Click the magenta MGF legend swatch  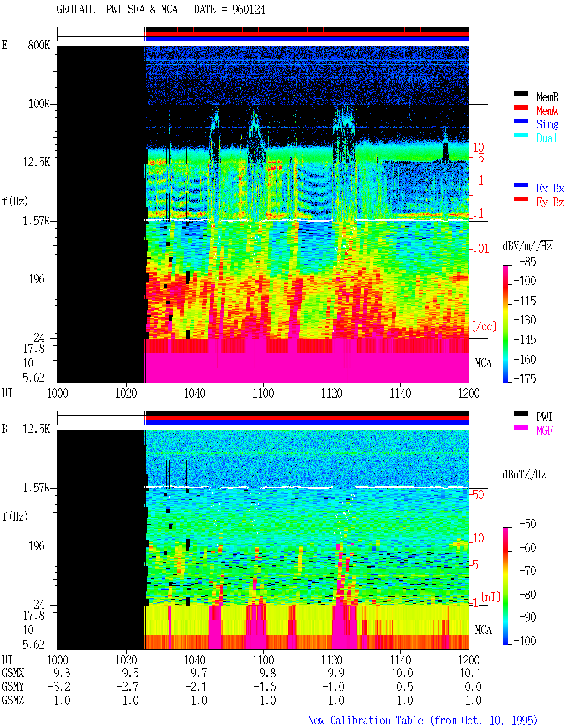point(521,427)
